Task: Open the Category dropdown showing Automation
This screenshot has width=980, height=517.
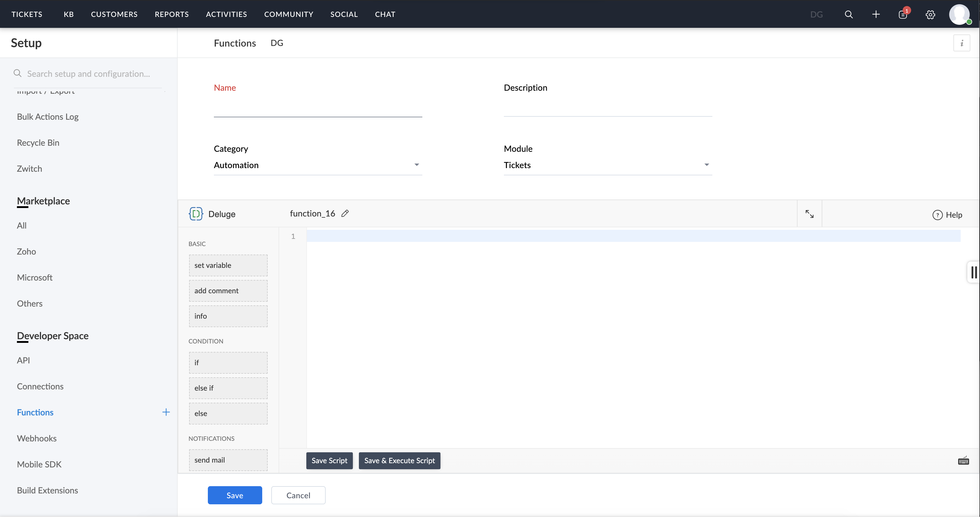Action: 318,165
